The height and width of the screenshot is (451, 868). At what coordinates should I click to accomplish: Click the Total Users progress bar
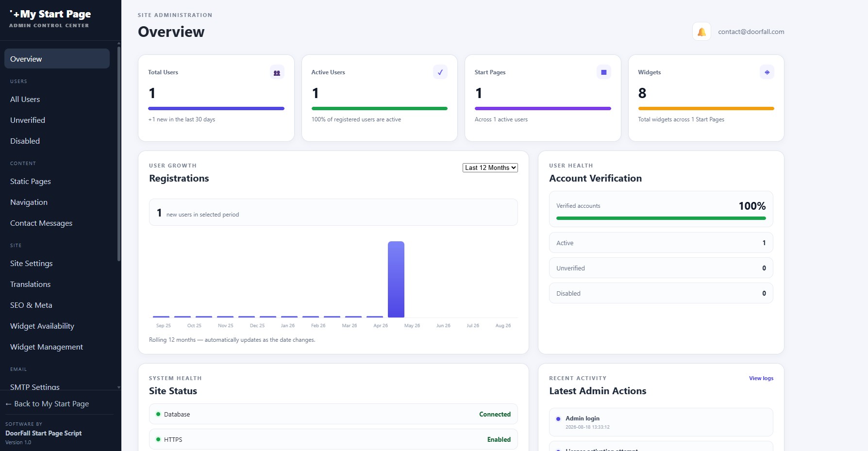(x=216, y=108)
